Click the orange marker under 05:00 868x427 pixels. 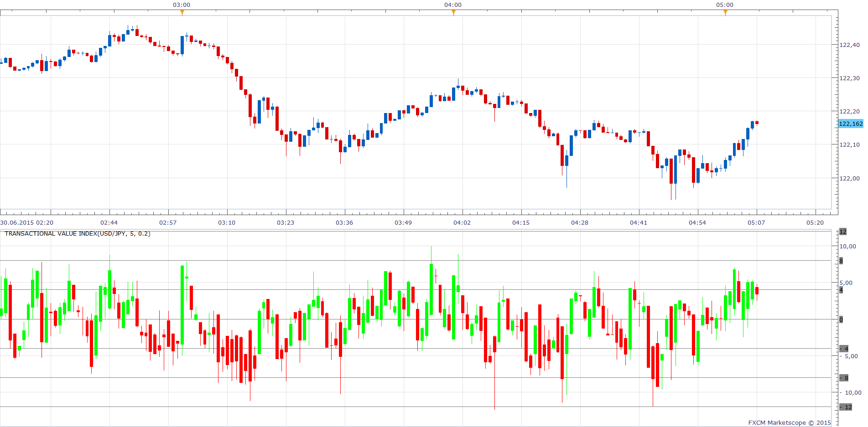pos(725,12)
